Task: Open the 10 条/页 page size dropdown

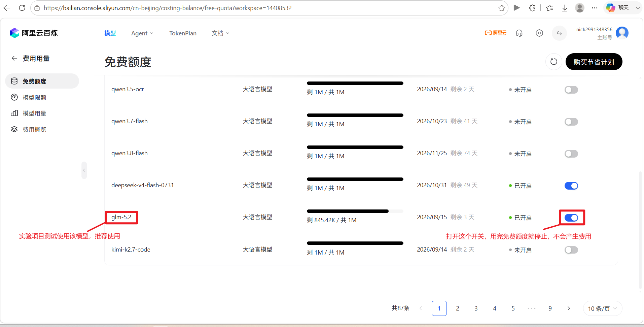Action: point(602,308)
